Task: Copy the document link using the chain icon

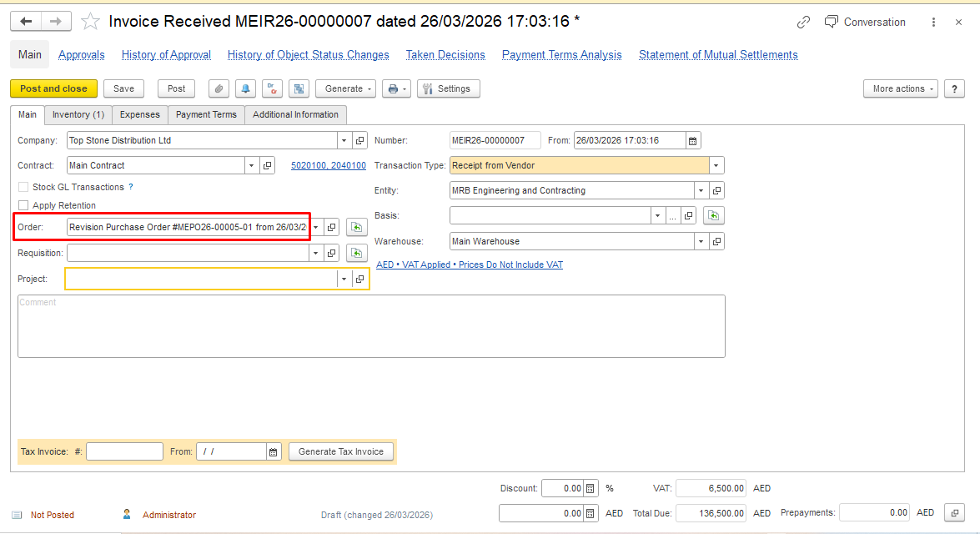Action: pos(803,23)
